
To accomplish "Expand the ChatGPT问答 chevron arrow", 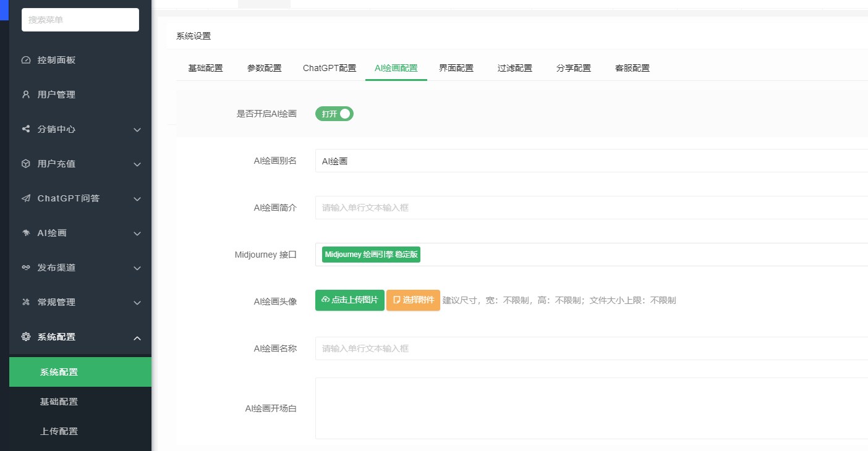I will click(x=137, y=199).
